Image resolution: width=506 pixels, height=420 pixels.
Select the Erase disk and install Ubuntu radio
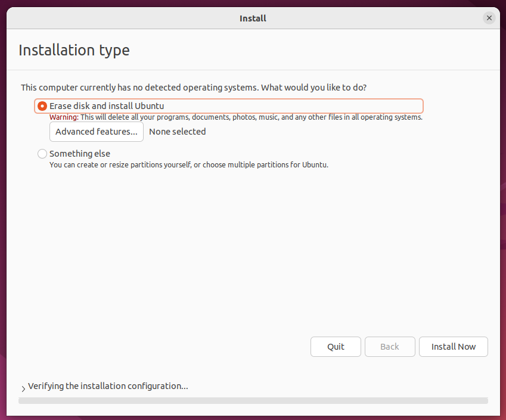coord(42,106)
